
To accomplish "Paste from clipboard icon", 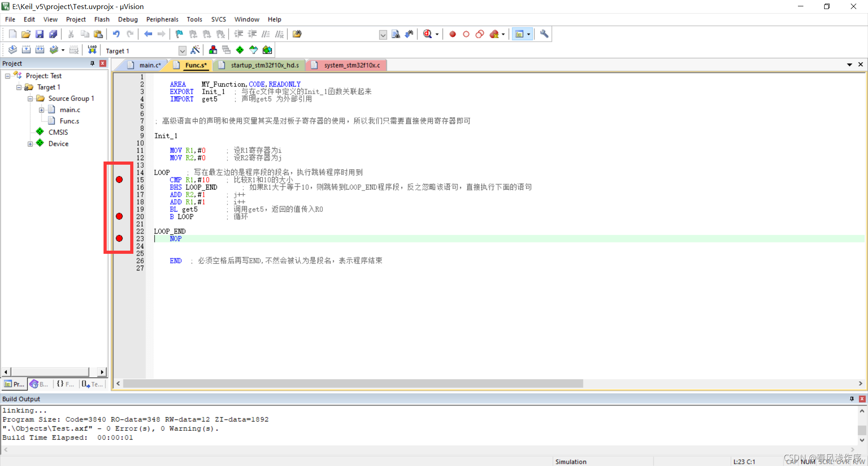I will click(x=98, y=34).
